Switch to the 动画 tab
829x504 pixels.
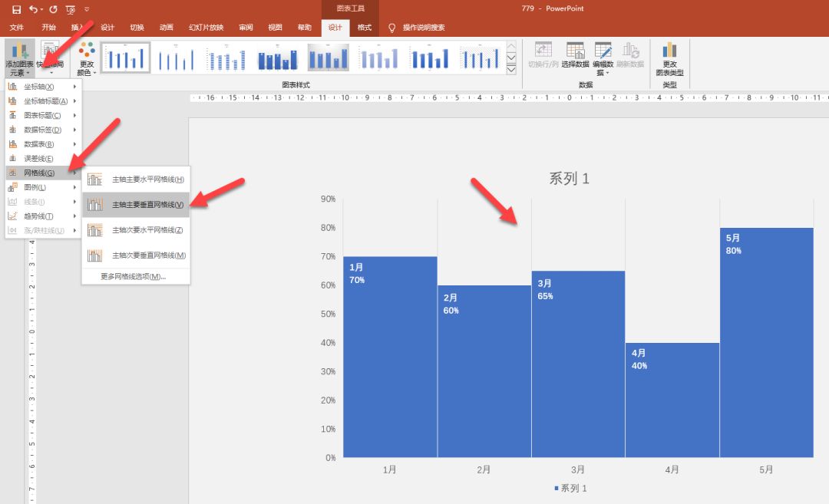coord(166,28)
